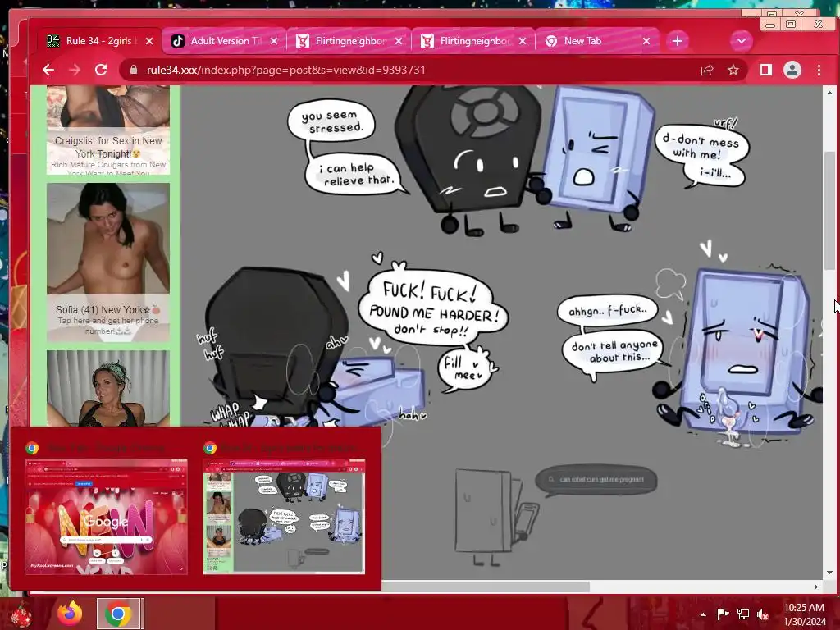Select the Rule 34 window preview thumbnail
Viewport: 840px width, 630px height.
[284, 517]
